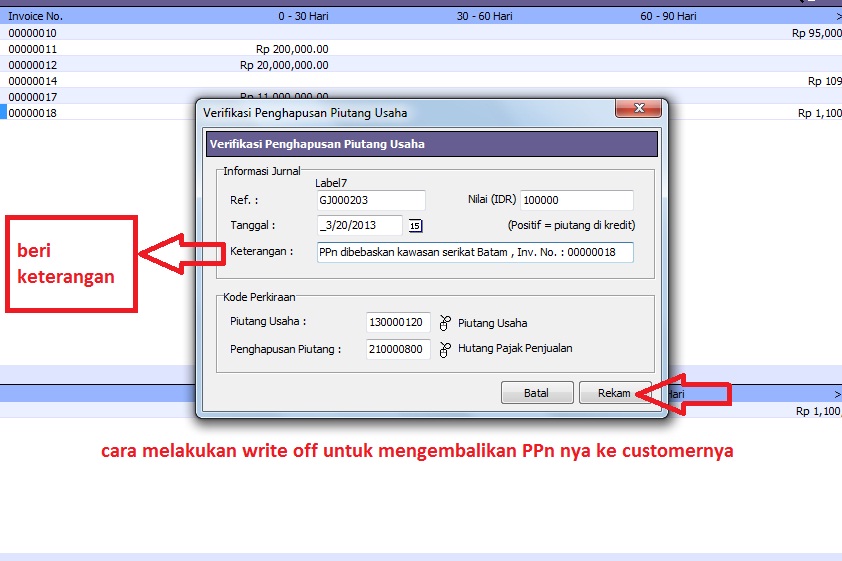Click the lookup icon next to Piutang Usaha code
Image resolution: width=842 pixels, height=561 pixels.
(x=445, y=323)
